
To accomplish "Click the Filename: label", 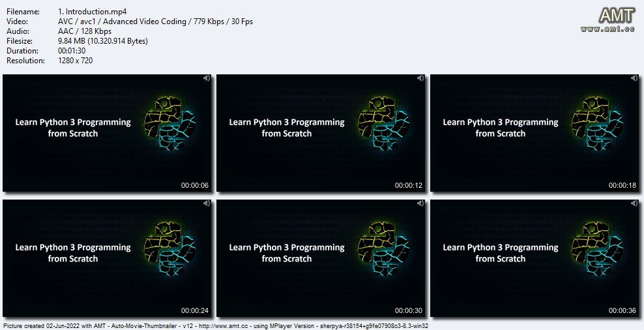I will tap(23, 12).
